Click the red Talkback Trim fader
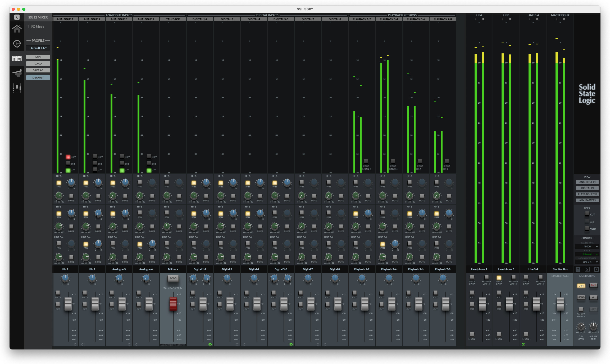 (x=173, y=304)
